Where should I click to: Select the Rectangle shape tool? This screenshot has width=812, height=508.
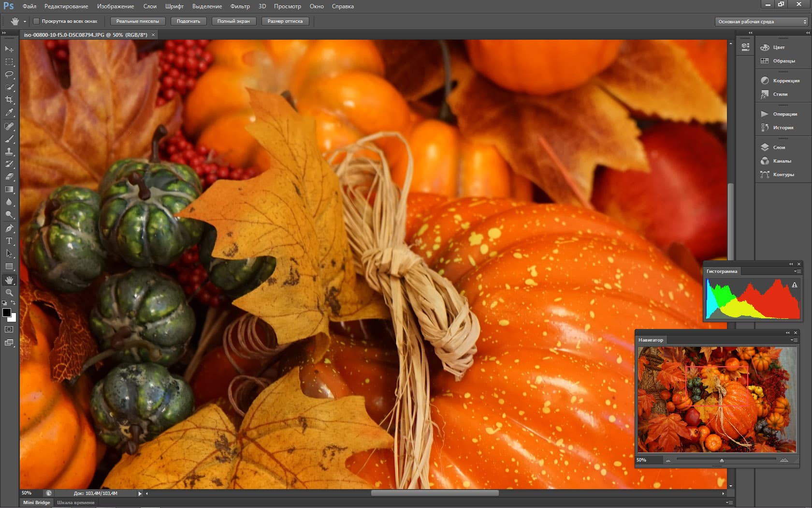(9, 266)
